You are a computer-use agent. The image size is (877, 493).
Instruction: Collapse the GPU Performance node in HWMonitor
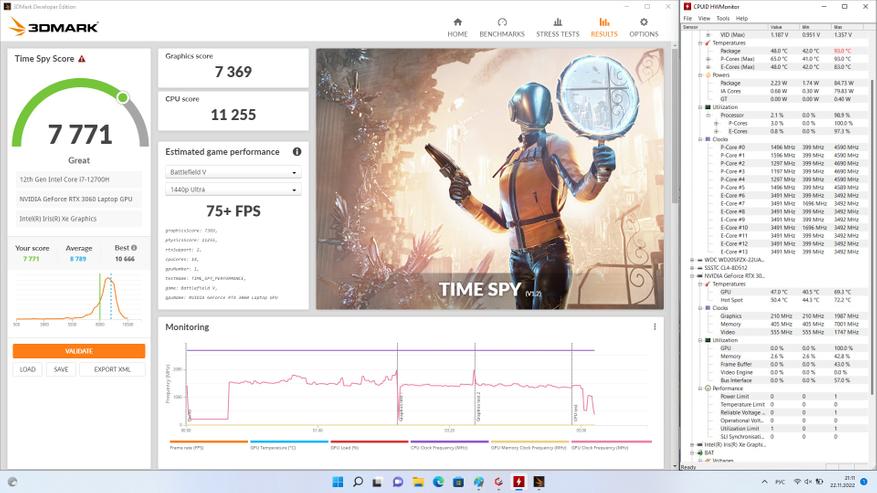[700, 388]
